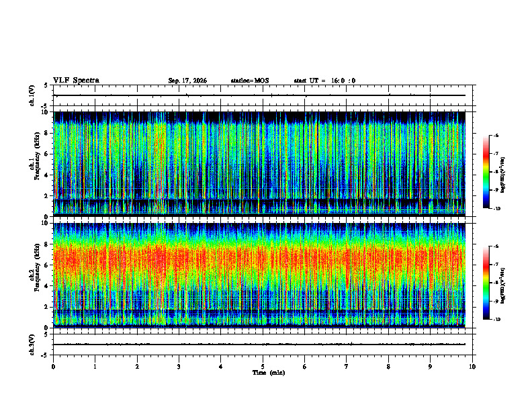Click the ch.2 spectrogram color bar
This screenshot has height=411, width=532.
click(486, 283)
